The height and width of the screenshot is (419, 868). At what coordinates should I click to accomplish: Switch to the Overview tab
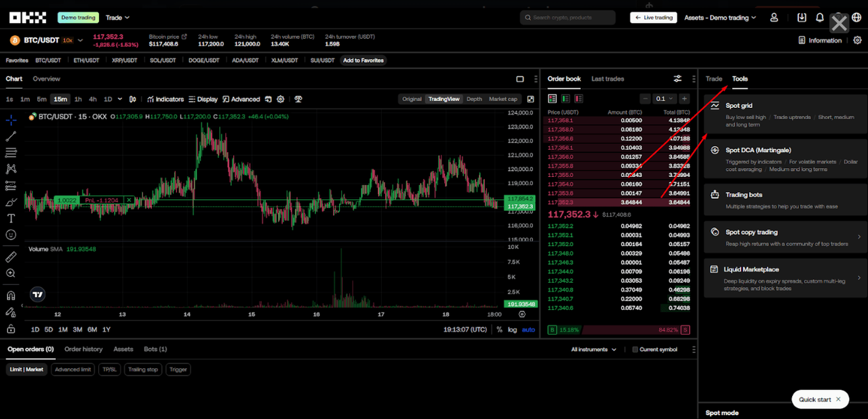point(46,79)
